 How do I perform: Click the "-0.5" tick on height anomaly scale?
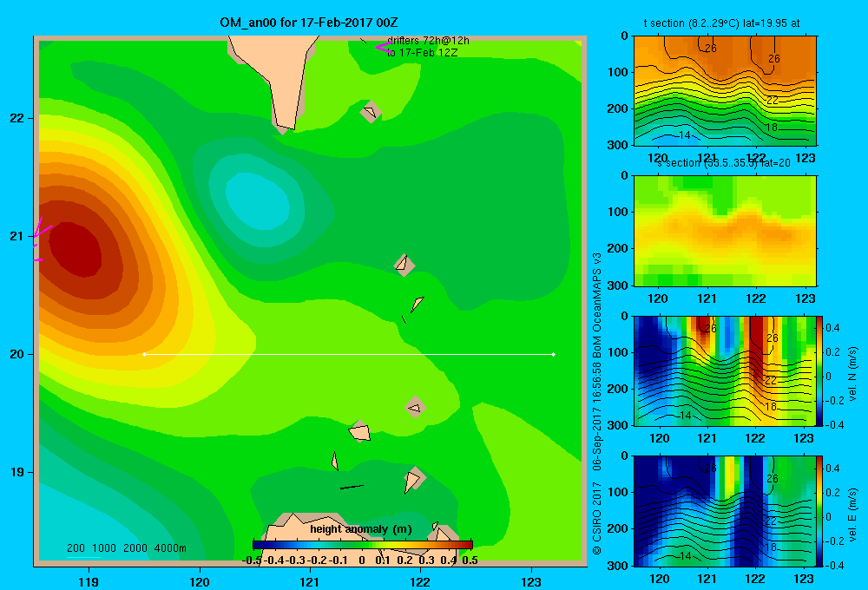pyautogui.click(x=252, y=560)
